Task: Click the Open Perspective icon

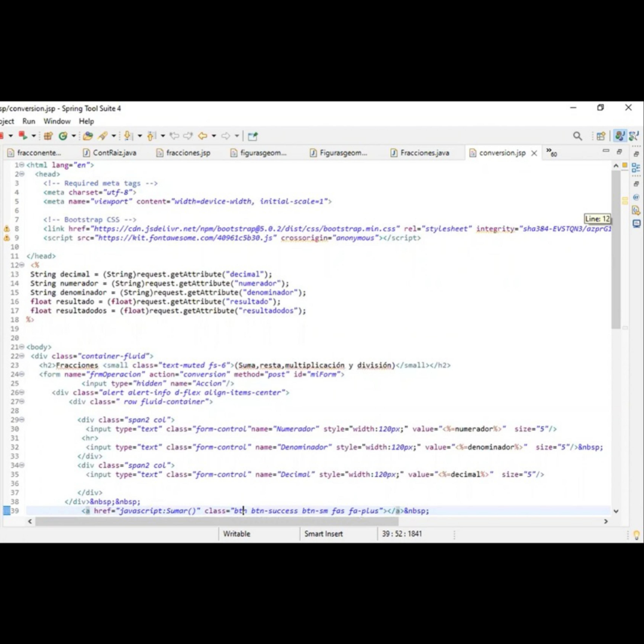Action: click(601, 136)
